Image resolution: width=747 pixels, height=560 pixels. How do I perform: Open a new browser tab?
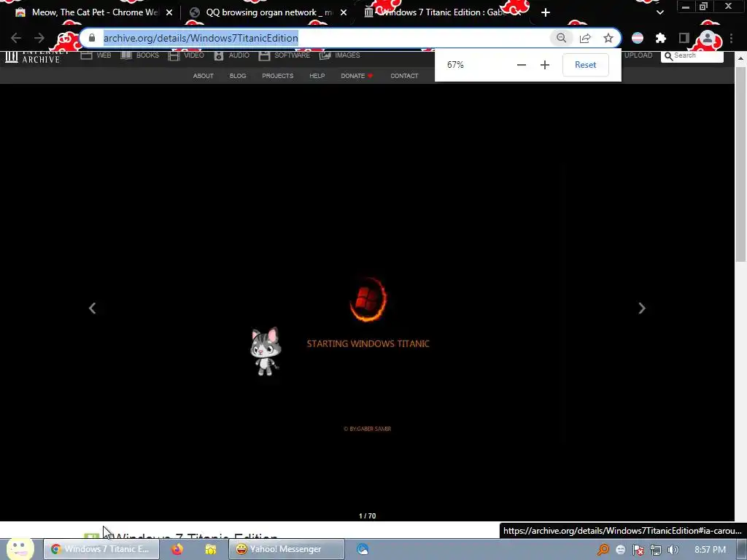546,12
